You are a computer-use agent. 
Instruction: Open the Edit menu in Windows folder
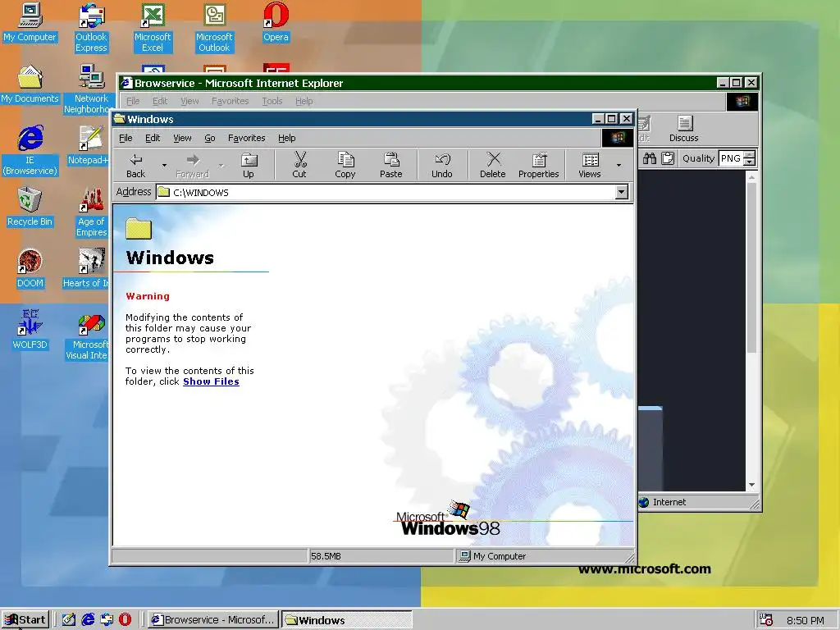click(x=153, y=138)
